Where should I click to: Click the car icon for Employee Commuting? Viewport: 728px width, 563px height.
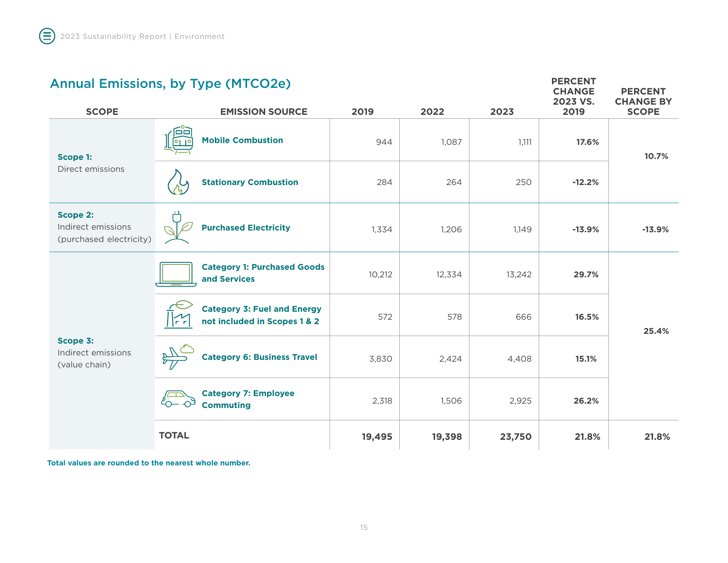178,399
